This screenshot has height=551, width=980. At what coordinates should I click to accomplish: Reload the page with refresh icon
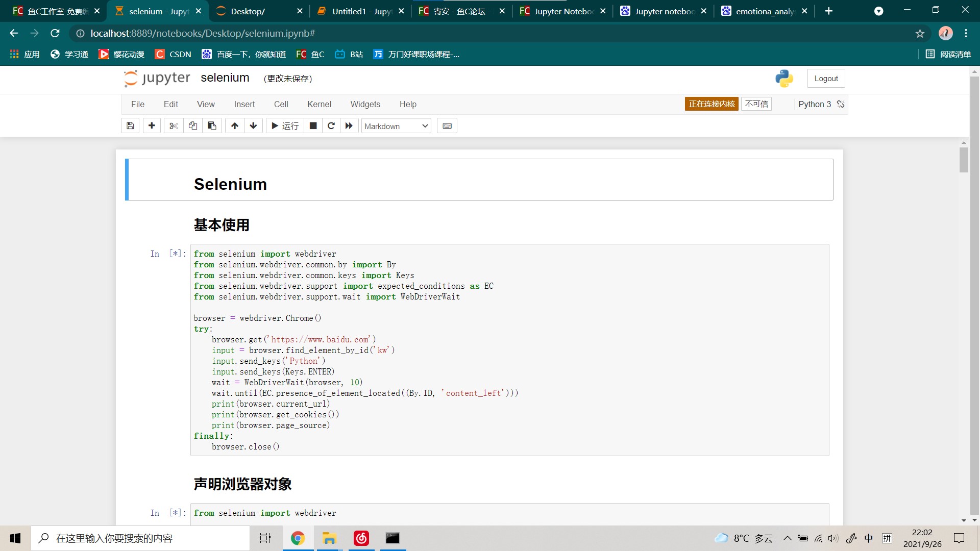point(55,33)
